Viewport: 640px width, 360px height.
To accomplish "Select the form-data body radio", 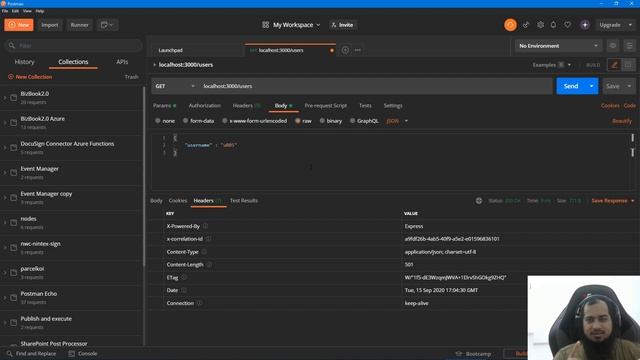I will [x=185, y=121].
